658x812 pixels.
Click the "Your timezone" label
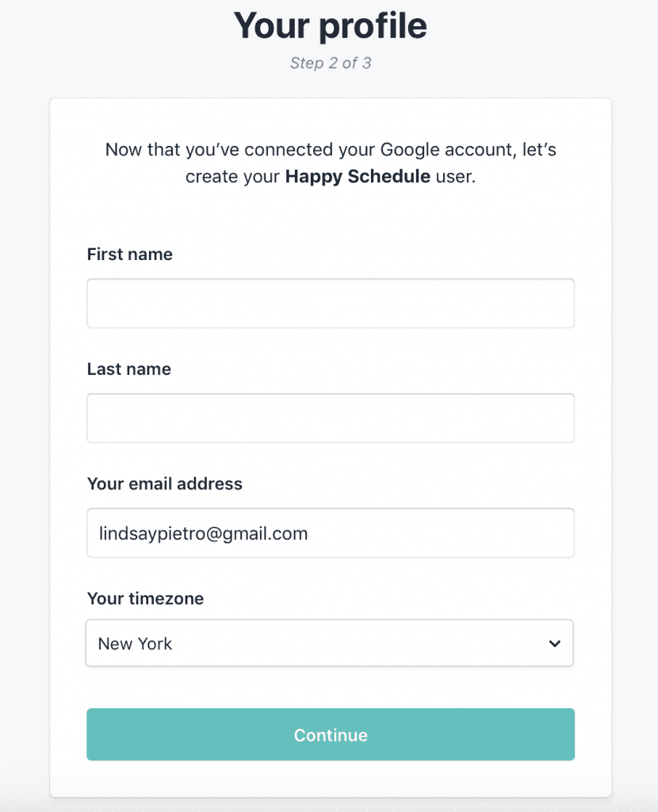coord(145,599)
